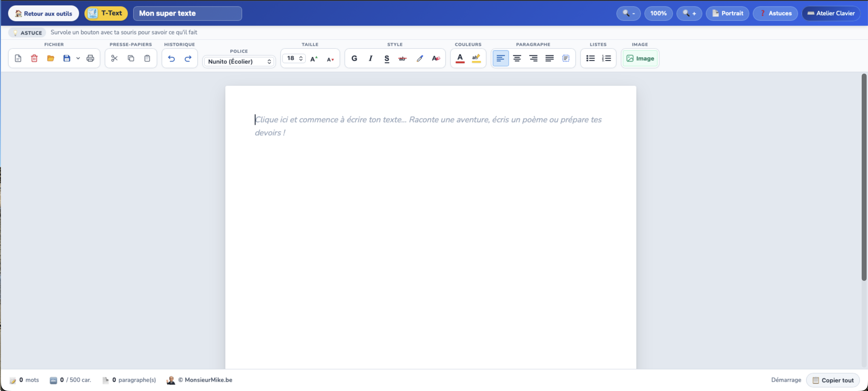This screenshot has width=868, height=391.
Task: Toggle bold with the G button
Action: click(354, 58)
